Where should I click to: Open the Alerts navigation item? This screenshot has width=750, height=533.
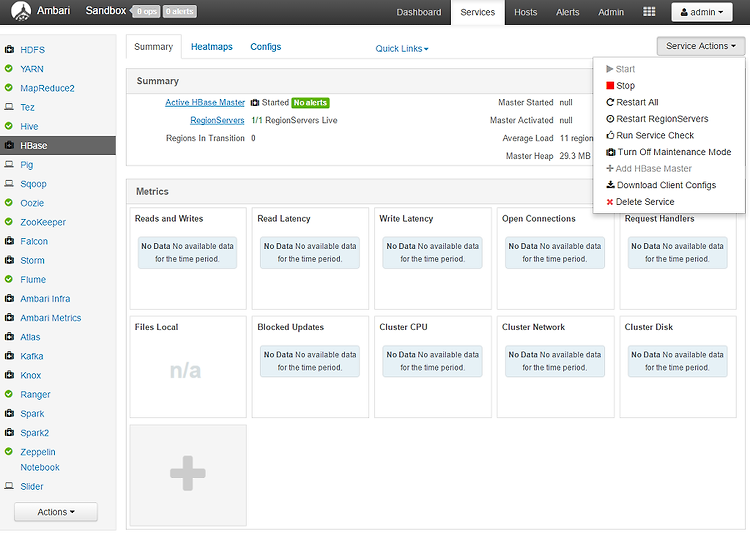567,12
